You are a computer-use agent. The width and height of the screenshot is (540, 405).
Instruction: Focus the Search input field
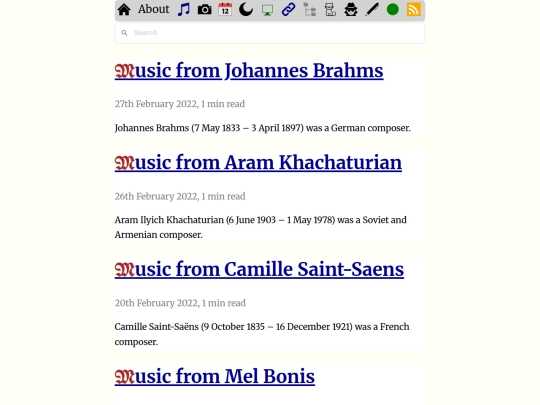tap(270, 33)
